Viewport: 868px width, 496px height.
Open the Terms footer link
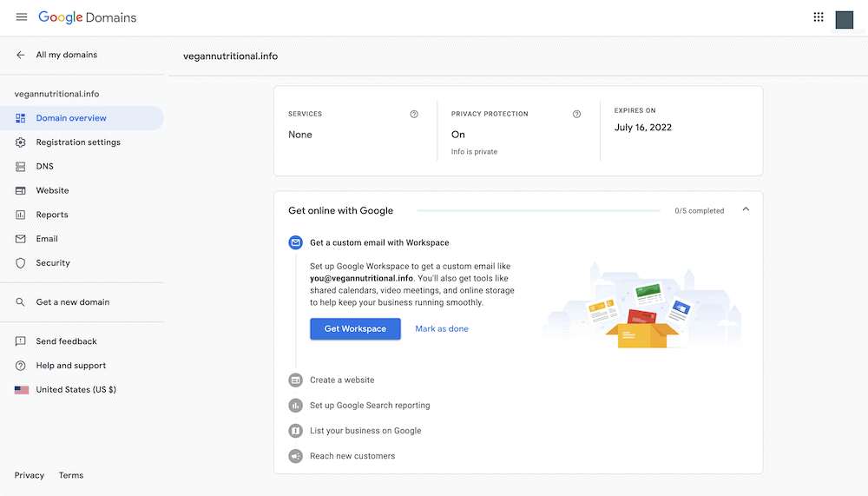point(71,475)
